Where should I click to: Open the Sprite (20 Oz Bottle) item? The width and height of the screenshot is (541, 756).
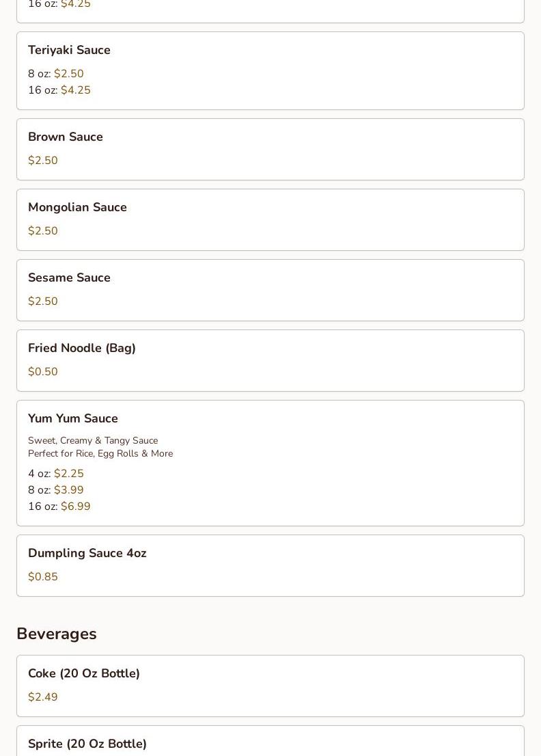(x=270, y=740)
